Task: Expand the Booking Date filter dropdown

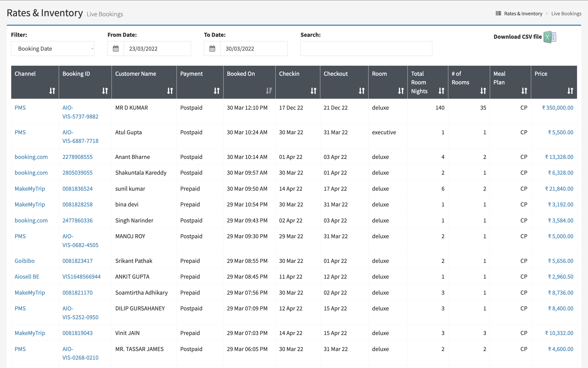Action: [x=53, y=49]
